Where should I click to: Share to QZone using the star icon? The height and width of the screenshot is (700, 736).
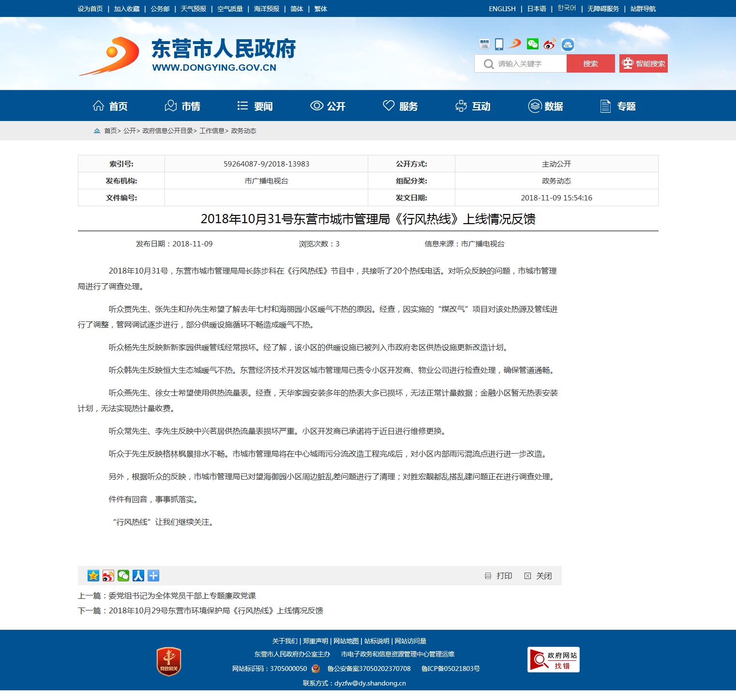93,576
